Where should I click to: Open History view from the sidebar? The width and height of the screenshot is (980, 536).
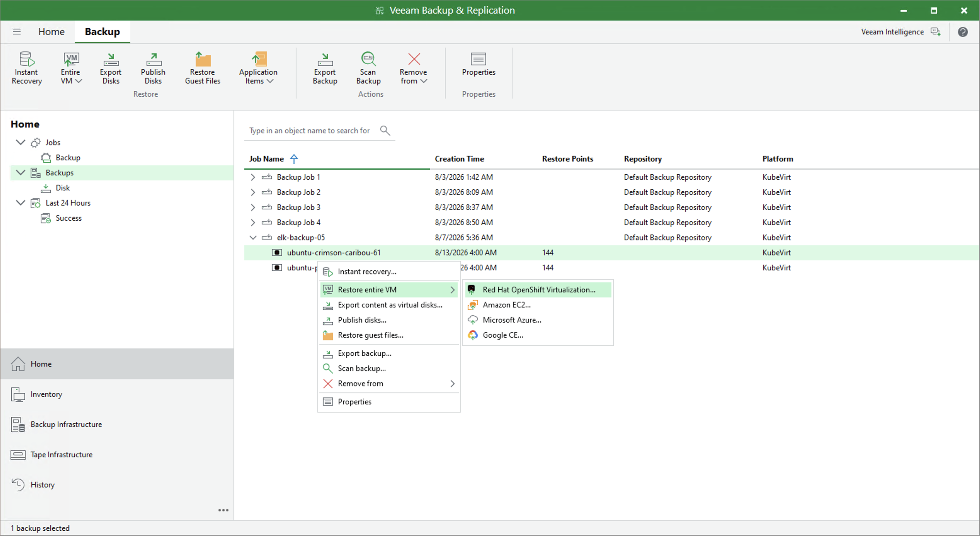[x=117, y=485]
